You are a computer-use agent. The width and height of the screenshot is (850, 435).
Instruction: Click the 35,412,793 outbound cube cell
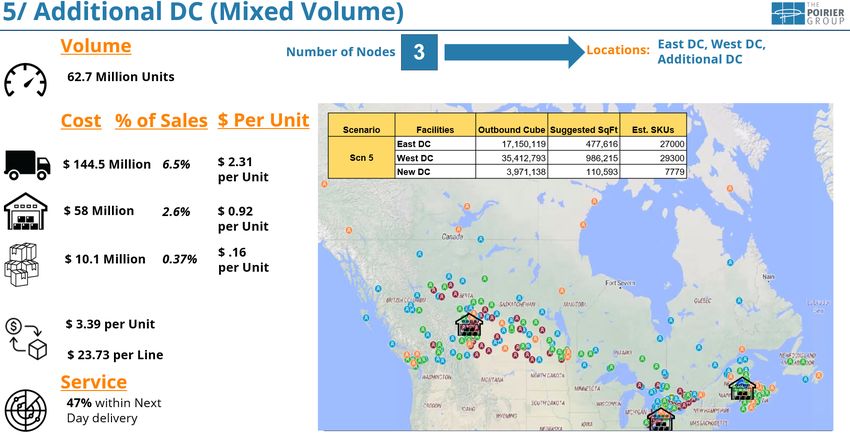pos(512,158)
